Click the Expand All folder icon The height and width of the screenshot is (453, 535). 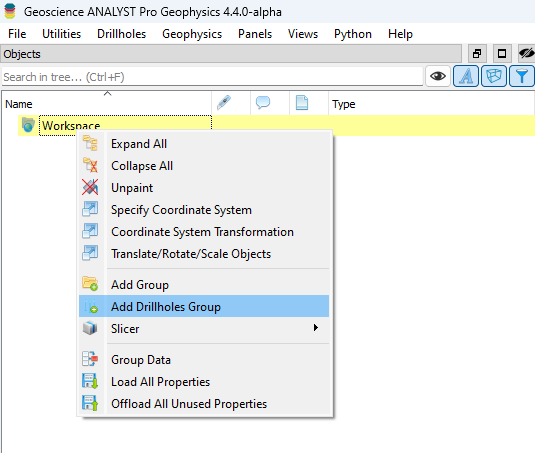[x=90, y=143]
